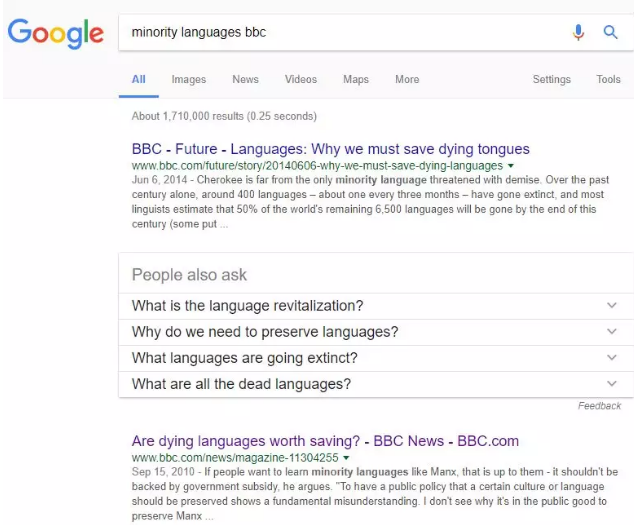Open "Why we must save dying tongues" result

click(330, 149)
